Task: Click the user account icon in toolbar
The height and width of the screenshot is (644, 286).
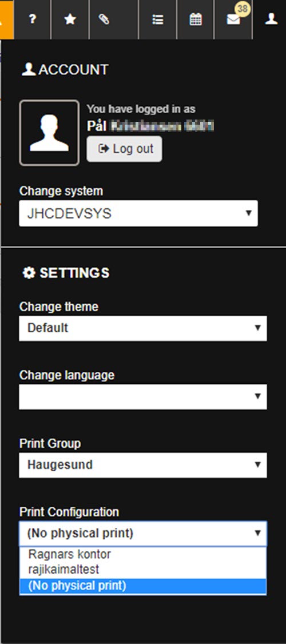Action: (271, 19)
